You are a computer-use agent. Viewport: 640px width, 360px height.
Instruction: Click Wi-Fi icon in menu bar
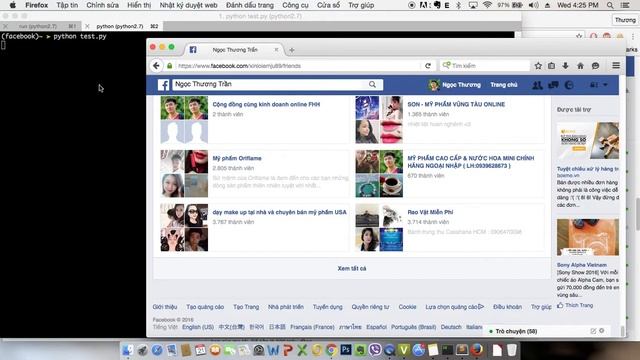coord(487,5)
